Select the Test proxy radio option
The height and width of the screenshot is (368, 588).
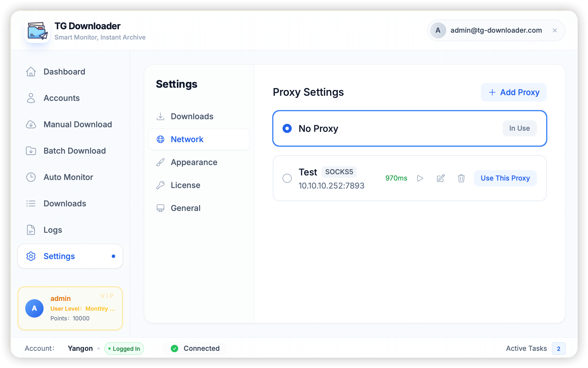click(x=287, y=178)
